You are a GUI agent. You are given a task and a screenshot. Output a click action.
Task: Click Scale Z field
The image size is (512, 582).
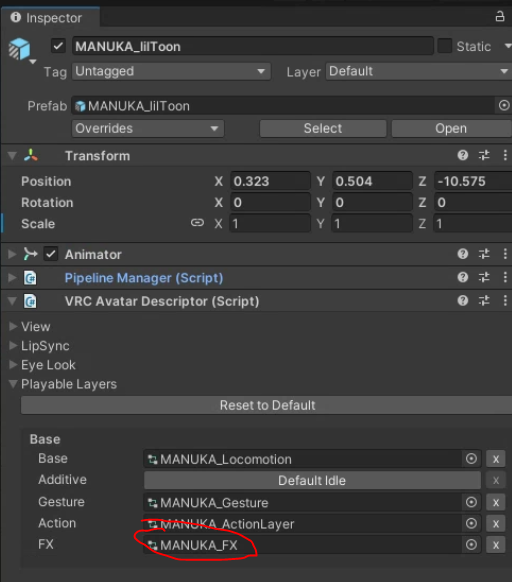click(473, 224)
